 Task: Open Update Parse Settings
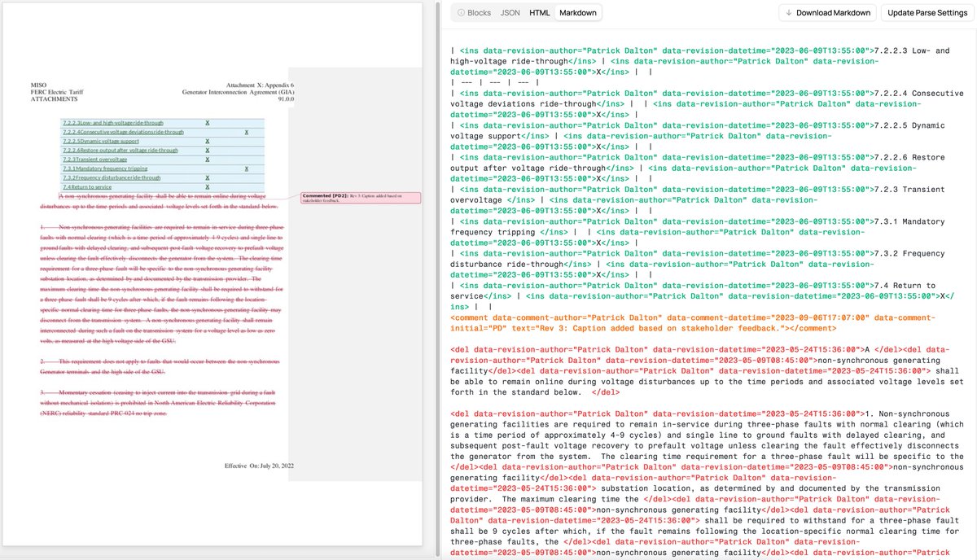pyautogui.click(x=927, y=12)
